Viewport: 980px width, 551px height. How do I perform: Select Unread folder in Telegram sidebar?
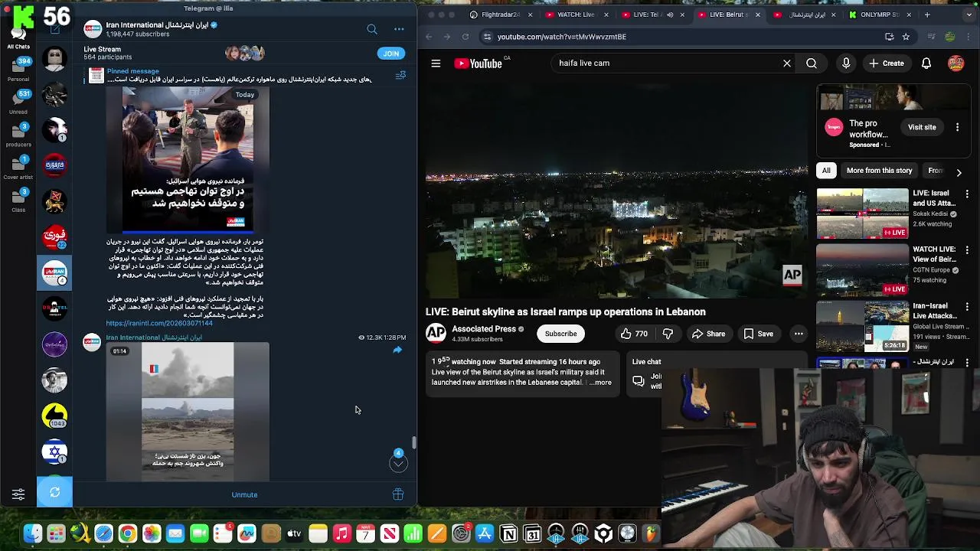pyautogui.click(x=18, y=102)
